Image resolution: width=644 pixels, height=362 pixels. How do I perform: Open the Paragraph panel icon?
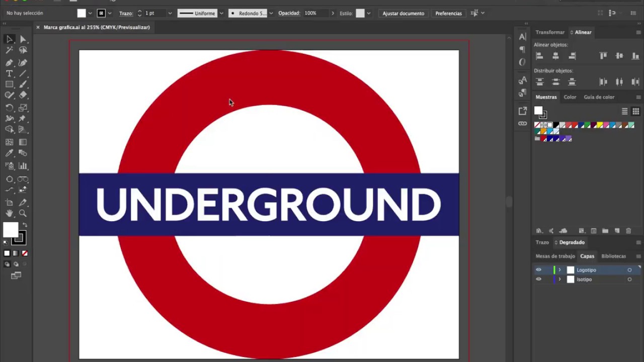[x=522, y=49]
